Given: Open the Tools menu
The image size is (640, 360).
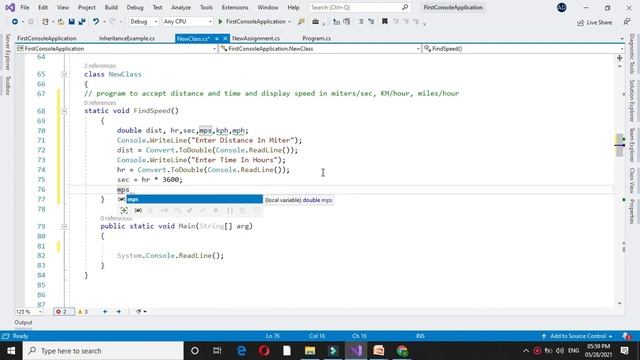Looking at the screenshot, I should coord(206,7).
